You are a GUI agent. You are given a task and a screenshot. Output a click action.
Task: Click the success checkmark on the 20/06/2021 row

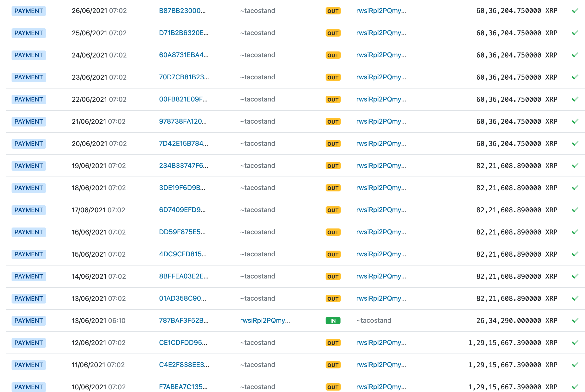pyautogui.click(x=575, y=144)
